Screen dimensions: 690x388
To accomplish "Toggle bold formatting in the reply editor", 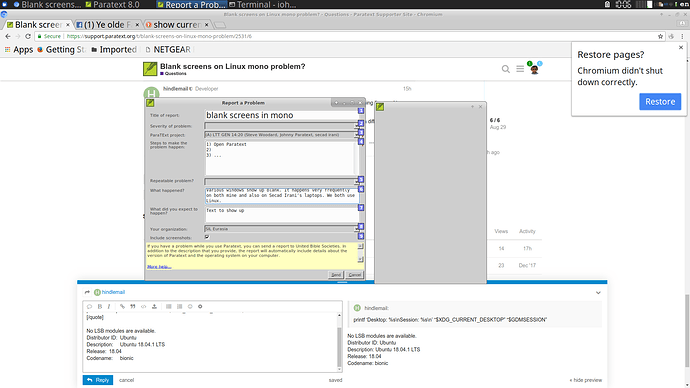I will point(100,307).
